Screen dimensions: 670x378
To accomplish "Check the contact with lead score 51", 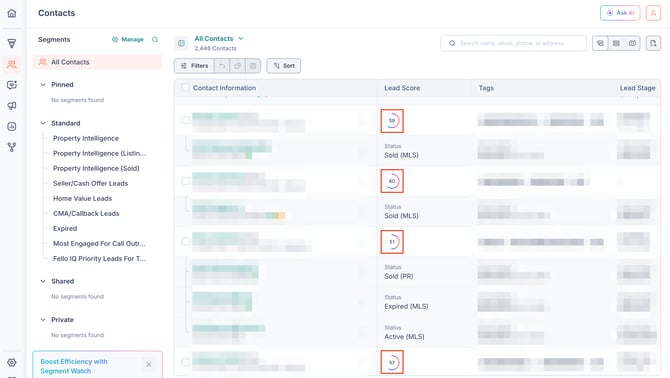I will click(x=185, y=241).
